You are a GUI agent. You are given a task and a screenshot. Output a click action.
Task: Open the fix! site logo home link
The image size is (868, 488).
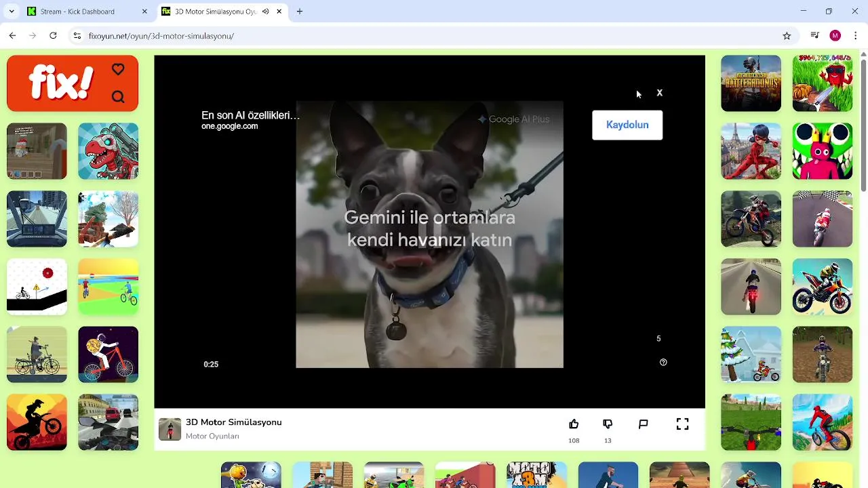(x=61, y=83)
